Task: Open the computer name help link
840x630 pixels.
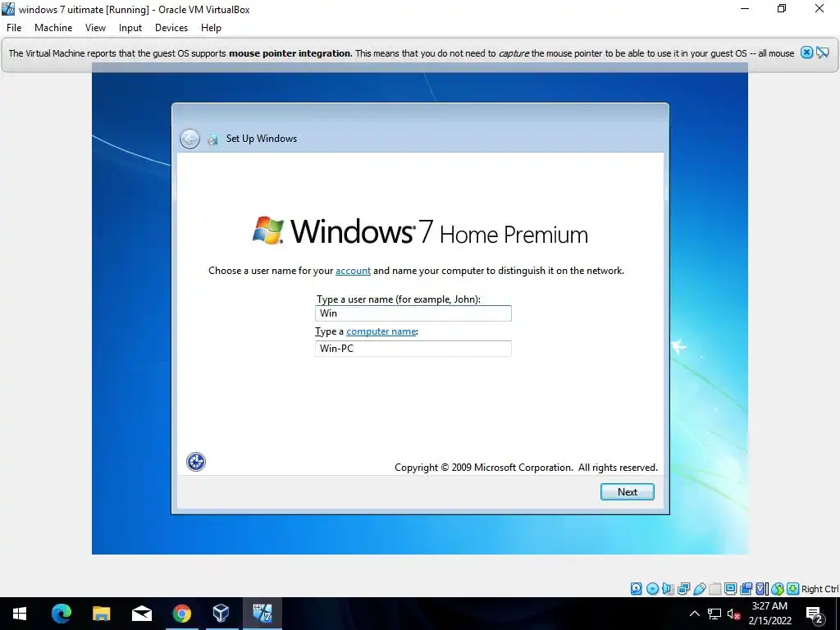Action: click(381, 331)
